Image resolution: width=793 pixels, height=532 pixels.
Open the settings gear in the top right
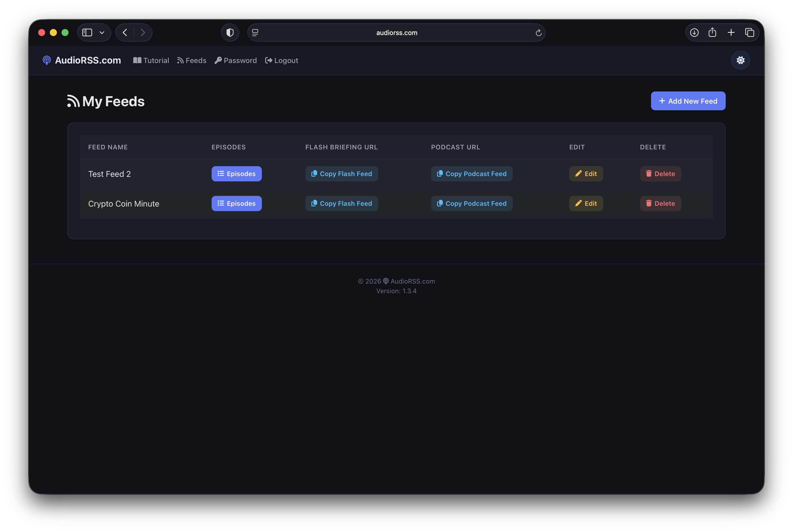741,60
